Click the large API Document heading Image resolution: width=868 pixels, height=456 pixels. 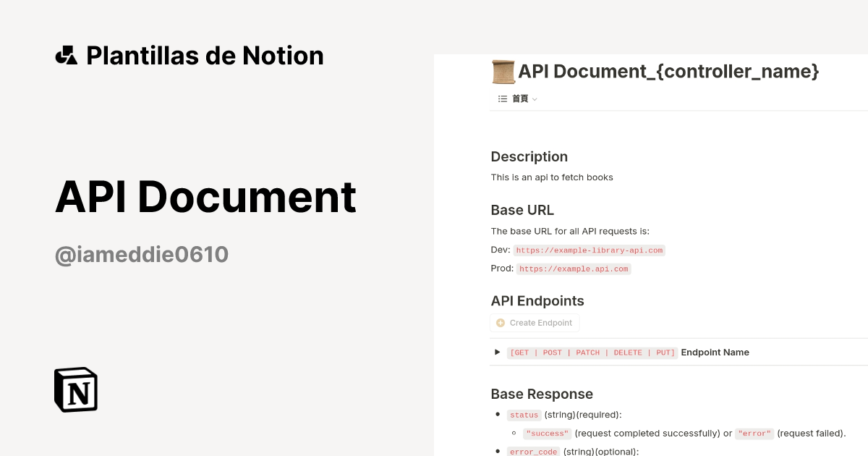click(x=205, y=197)
